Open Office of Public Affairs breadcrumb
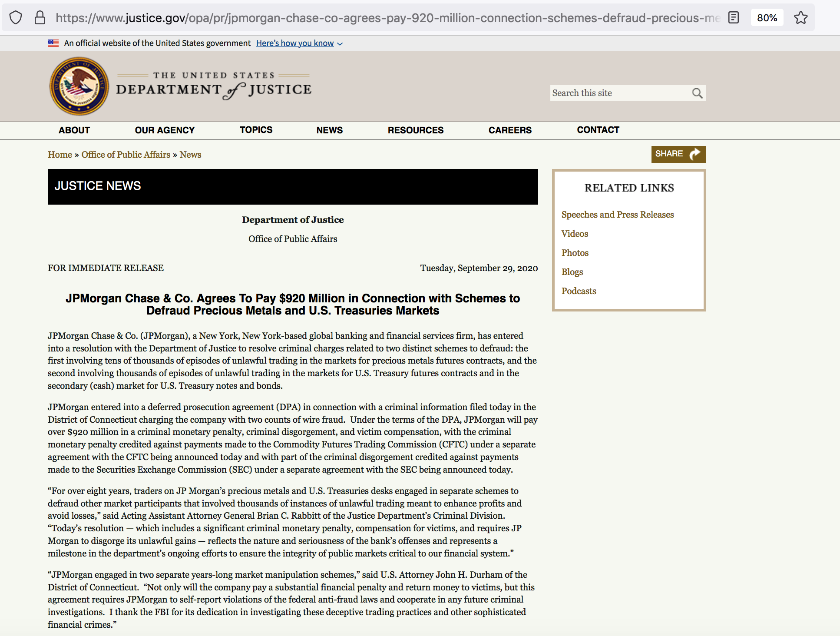 126,155
